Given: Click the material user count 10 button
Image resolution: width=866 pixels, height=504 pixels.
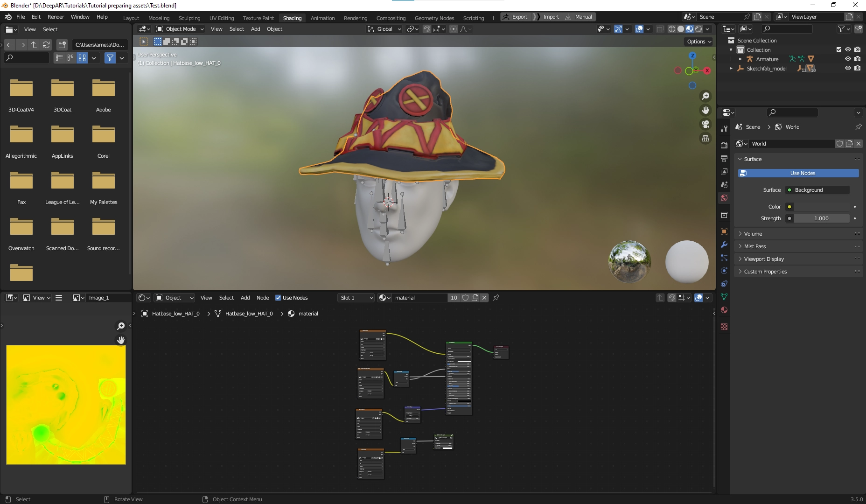Looking at the screenshot, I should tap(454, 298).
